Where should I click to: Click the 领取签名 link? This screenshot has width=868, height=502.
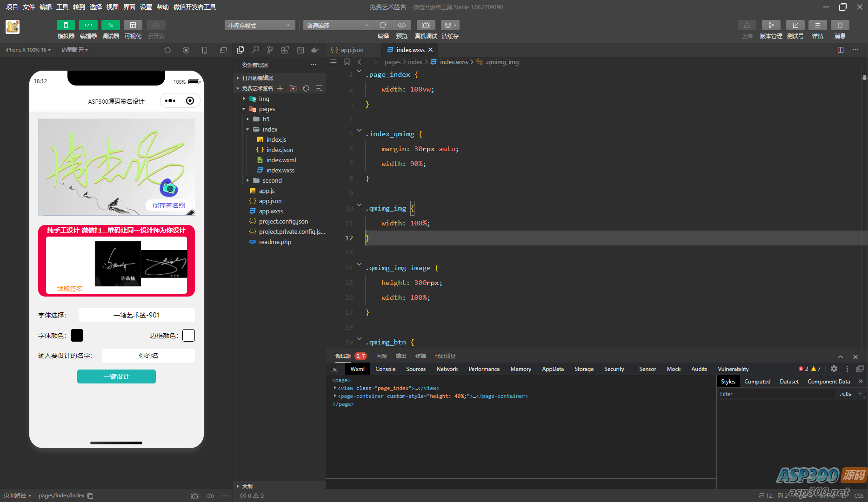tap(70, 289)
